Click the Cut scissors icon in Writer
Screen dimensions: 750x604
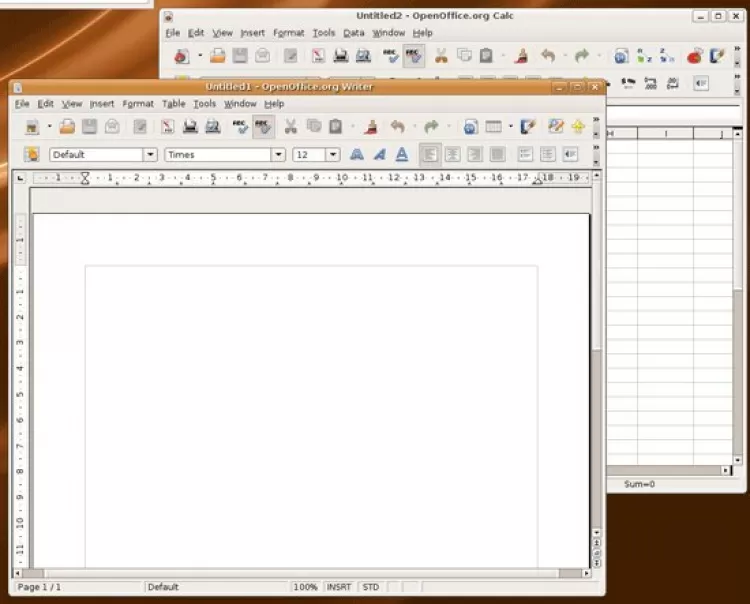point(290,127)
